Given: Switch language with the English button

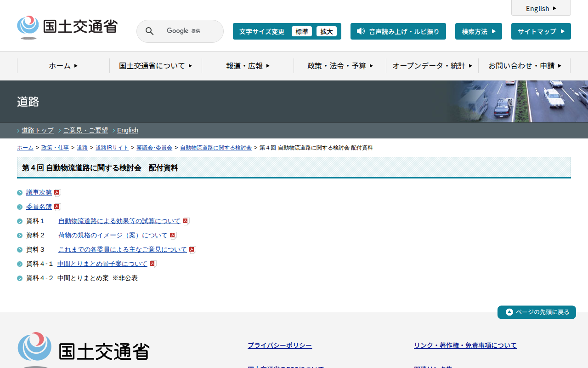Looking at the screenshot, I should coord(541,8).
